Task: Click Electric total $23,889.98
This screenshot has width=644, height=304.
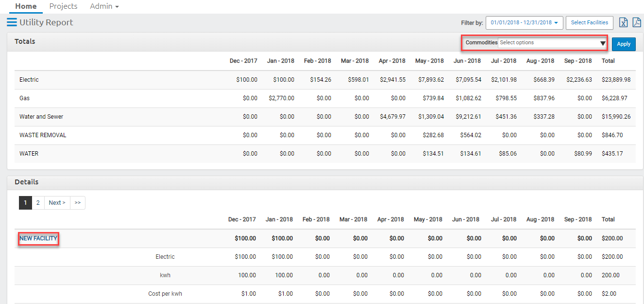Action: (x=616, y=80)
